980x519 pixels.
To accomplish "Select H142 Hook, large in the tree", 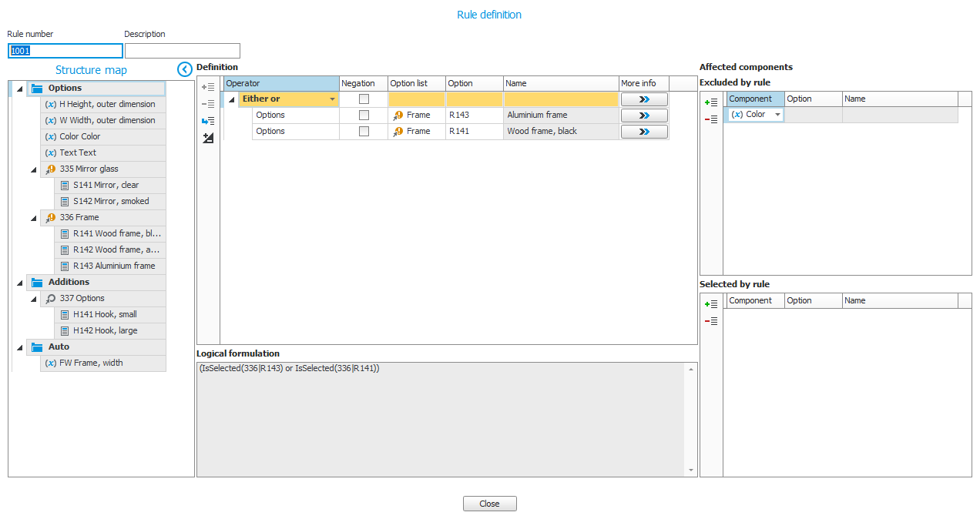I will click(x=106, y=331).
